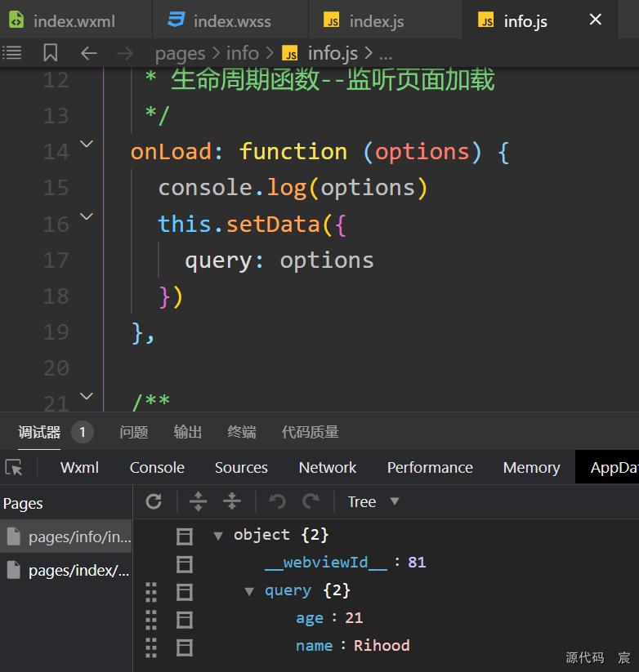Viewport: 639px width, 672px height.
Task: Select the query key field
Action: [x=288, y=590]
